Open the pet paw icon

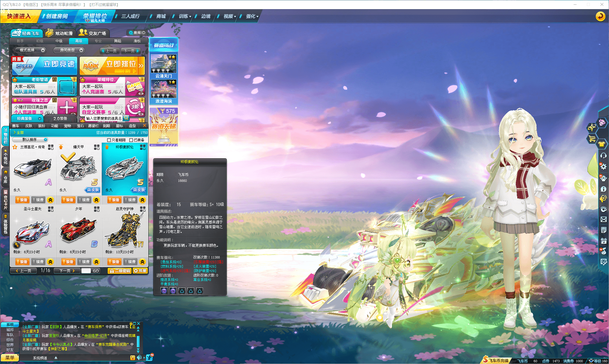(x=603, y=209)
